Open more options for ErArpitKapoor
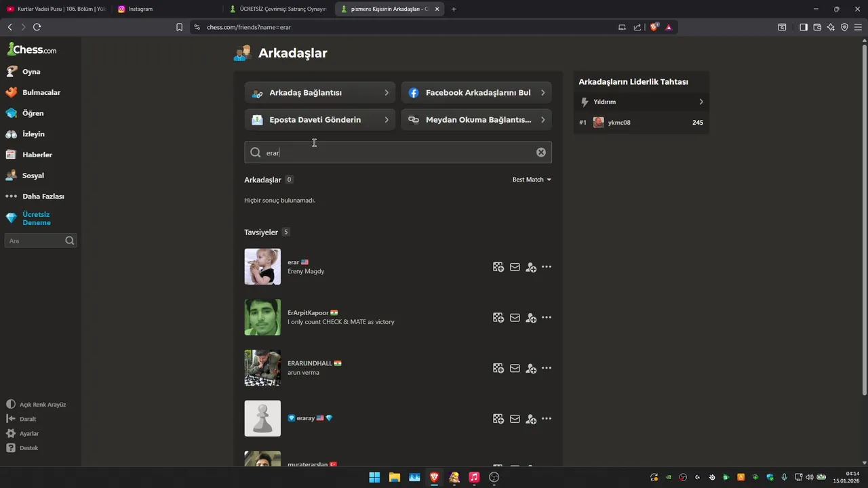868x488 pixels. click(x=547, y=318)
